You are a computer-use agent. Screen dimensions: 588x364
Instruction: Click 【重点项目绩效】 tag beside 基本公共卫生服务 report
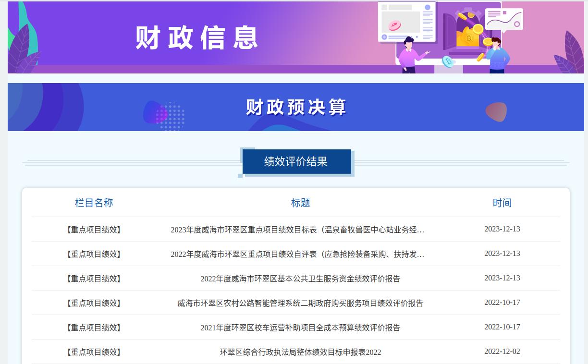click(94, 279)
